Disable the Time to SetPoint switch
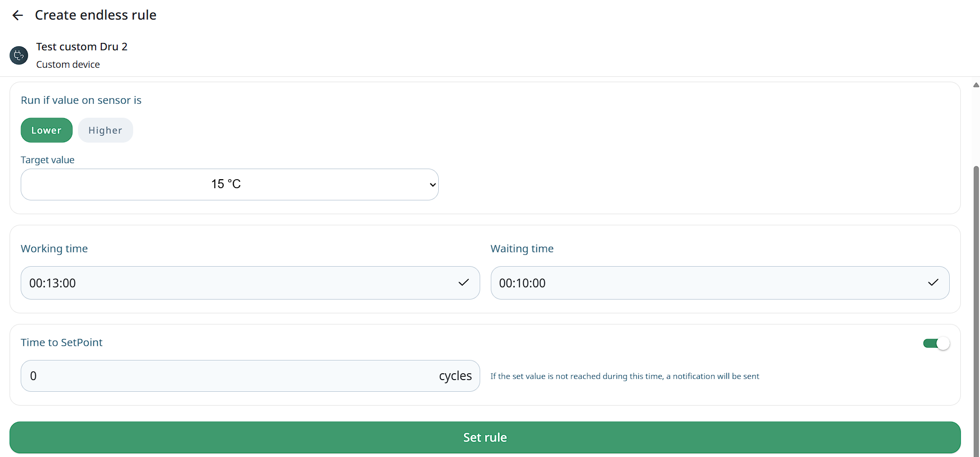Screen dimensions: 980x457 click(x=936, y=344)
